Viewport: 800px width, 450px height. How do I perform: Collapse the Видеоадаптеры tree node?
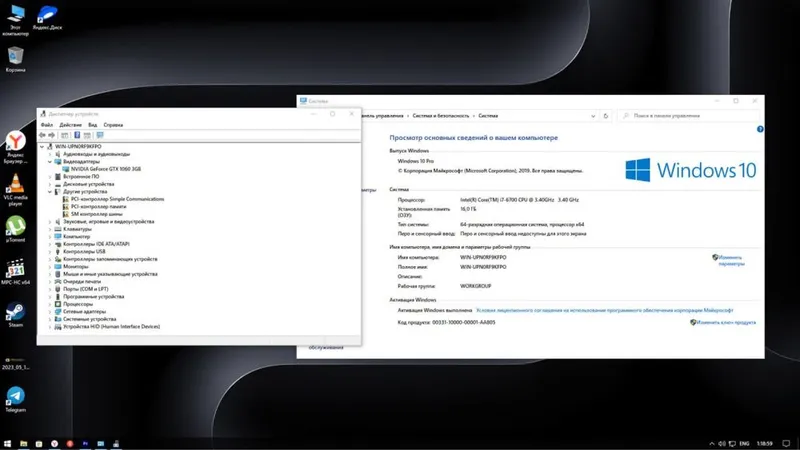tap(50, 161)
